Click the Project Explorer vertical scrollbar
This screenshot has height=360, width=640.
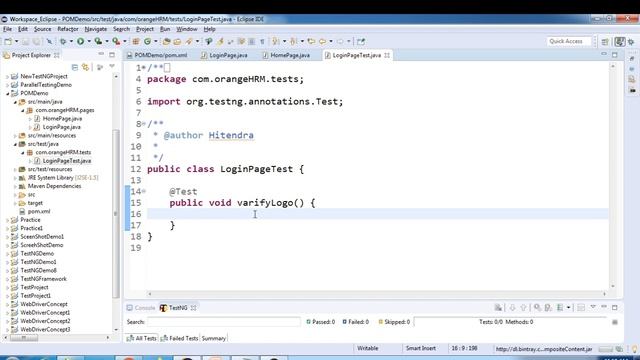(x=116, y=214)
